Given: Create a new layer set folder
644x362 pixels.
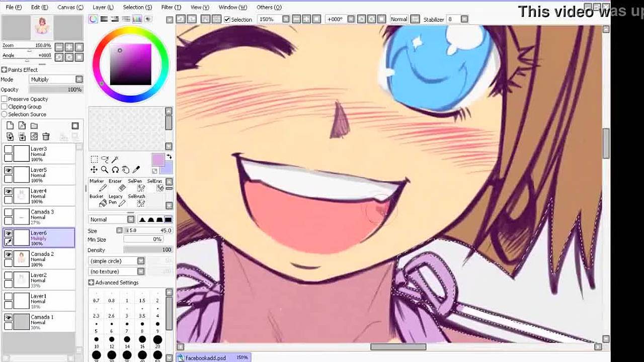Looking at the screenshot, I should 34,126.
